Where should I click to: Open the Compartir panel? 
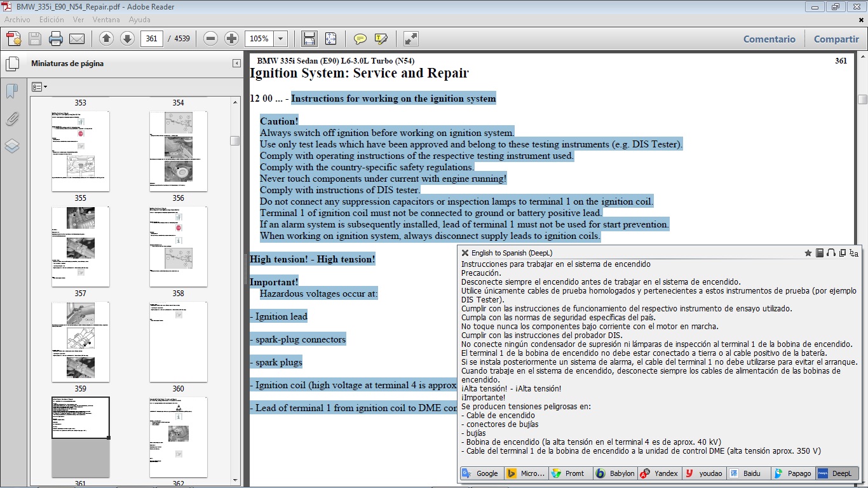pos(836,39)
